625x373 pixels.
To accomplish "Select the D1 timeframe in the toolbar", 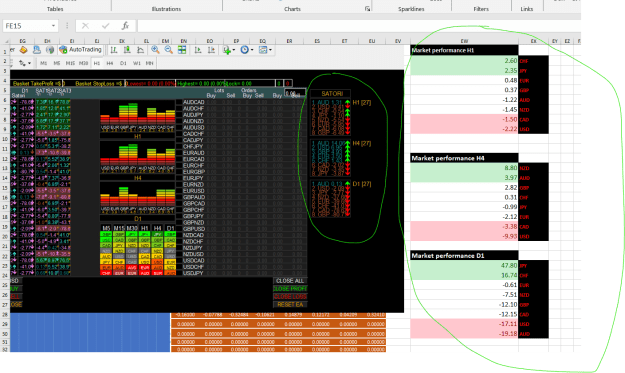I will pyautogui.click(x=123, y=63).
